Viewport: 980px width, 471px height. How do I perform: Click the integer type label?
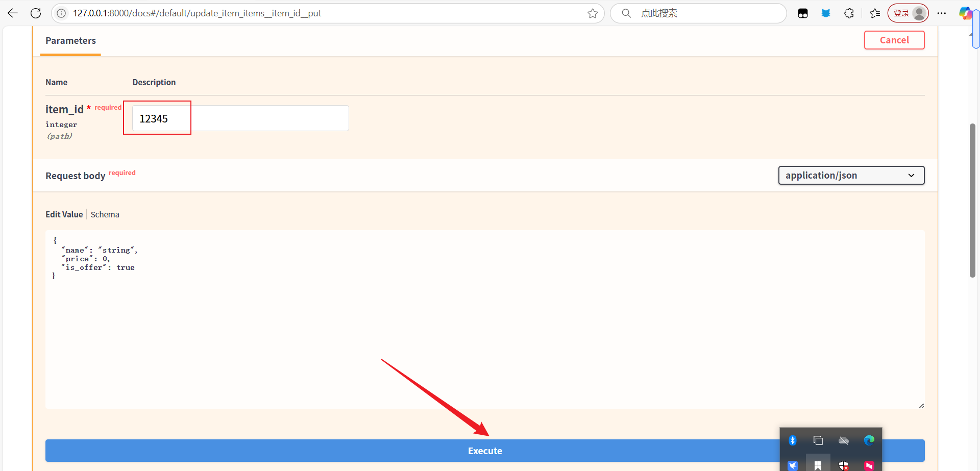pyautogui.click(x=61, y=125)
